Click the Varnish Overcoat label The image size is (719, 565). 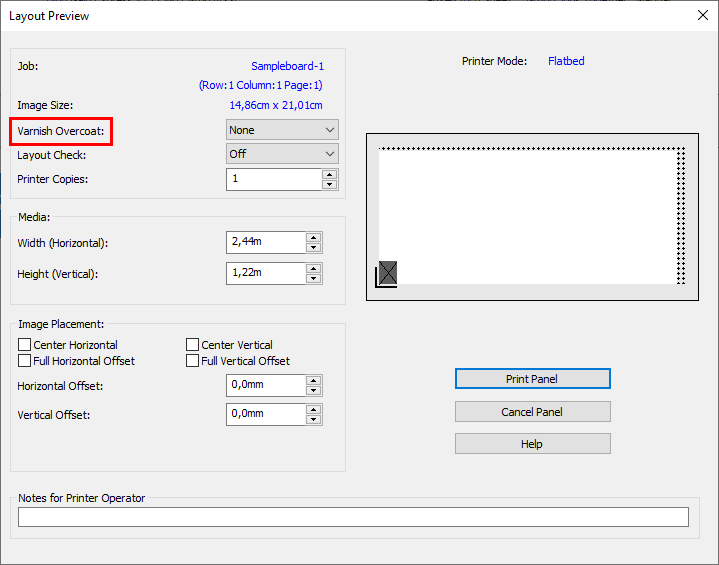pyautogui.click(x=61, y=131)
